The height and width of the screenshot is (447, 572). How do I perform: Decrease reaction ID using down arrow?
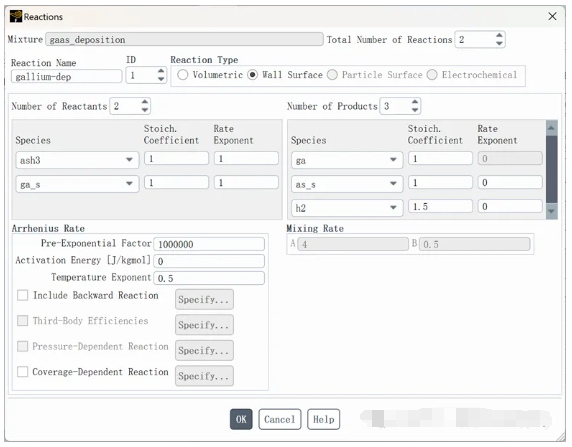[x=161, y=79]
